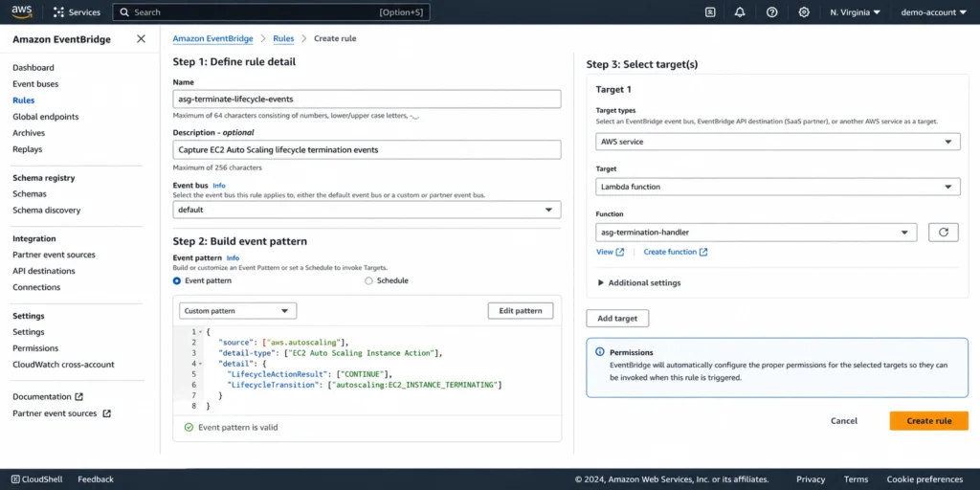This screenshot has width=980, height=490.
Task: Open the Target types dropdown showing AWS service
Action: coord(777,142)
